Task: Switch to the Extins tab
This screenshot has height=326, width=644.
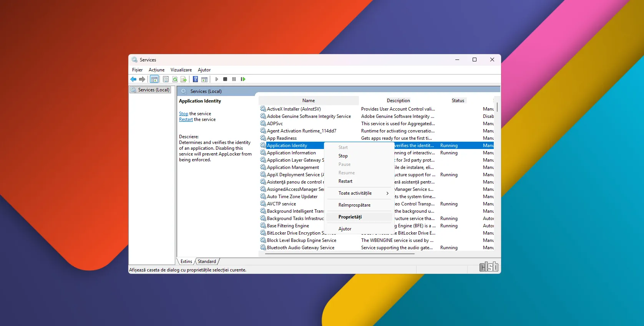Action: pyautogui.click(x=186, y=261)
